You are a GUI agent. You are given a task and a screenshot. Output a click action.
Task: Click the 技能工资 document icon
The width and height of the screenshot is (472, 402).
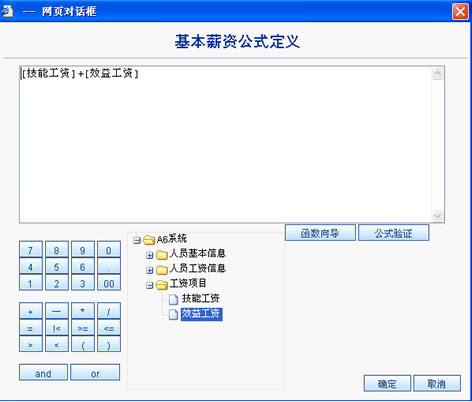[173, 299]
